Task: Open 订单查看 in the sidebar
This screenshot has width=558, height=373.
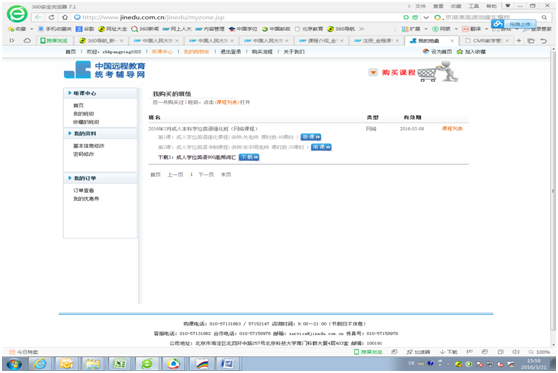Action: (x=84, y=190)
